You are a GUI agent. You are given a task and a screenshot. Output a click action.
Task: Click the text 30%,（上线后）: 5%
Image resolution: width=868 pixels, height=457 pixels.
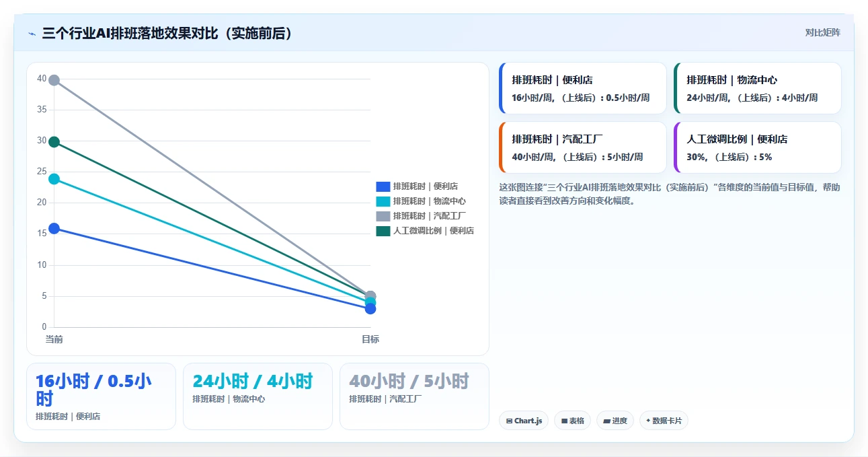click(729, 157)
